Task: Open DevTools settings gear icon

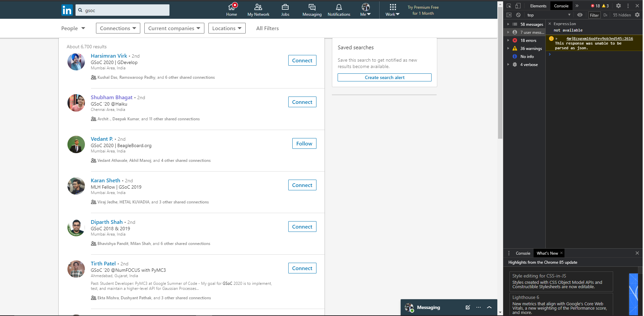Action: click(618, 6)
